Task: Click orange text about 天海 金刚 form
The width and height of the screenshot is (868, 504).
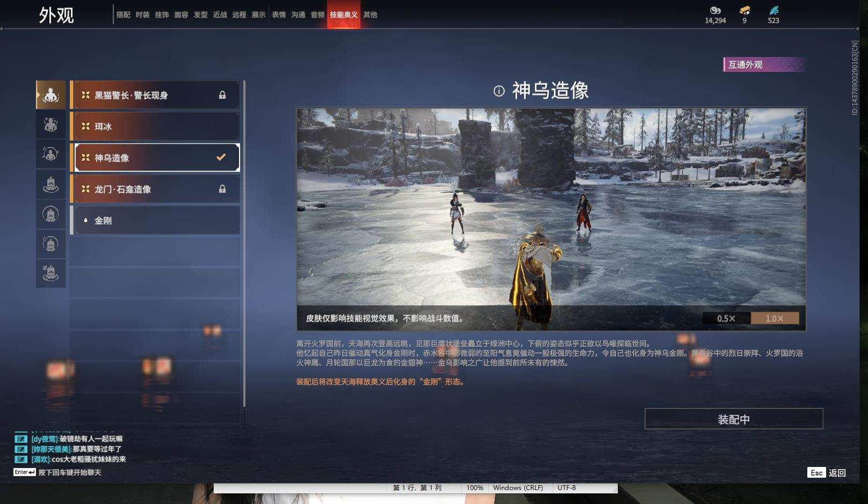Action: pyautogui.click(x=380, y=382)
